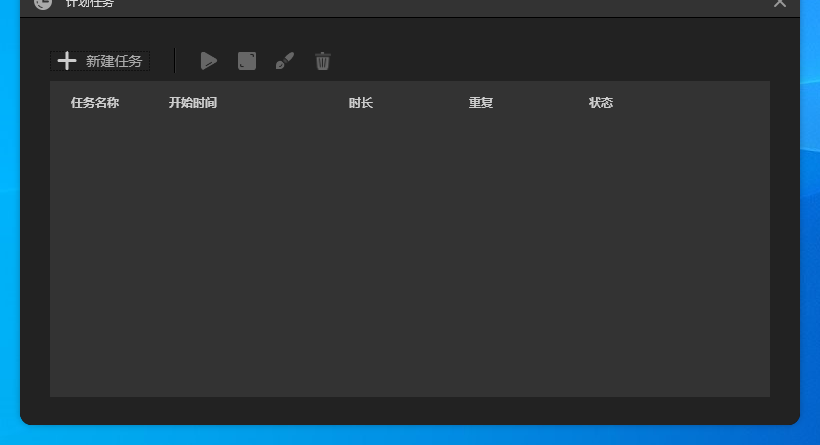Screen dimensions: 820x445
Task: Close the 计划任务 window
Action: 780,3
